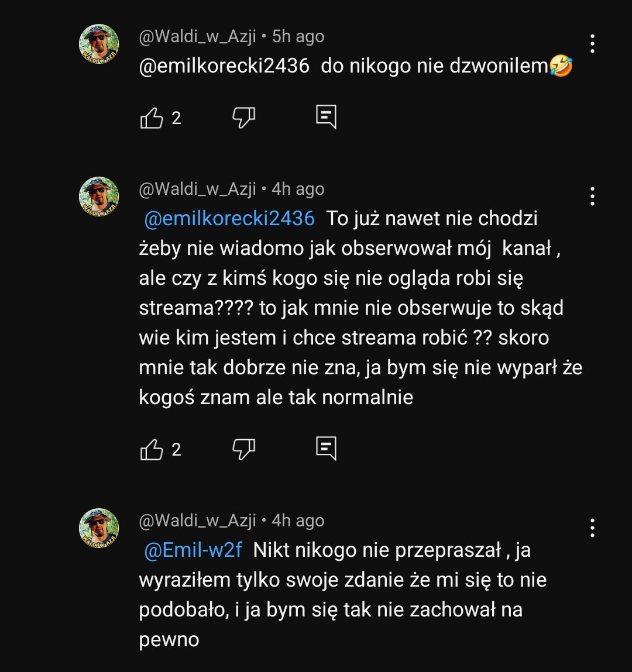Open more options for the 5h ago comment
The image size is (632, 672).
click(592, 44)
